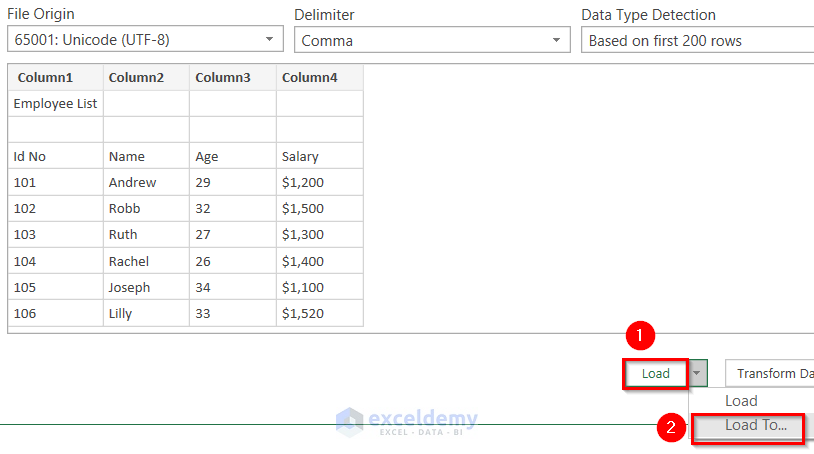The height and width of the screenshot is (454, 814).
Task: Click the Load button
Action: tap(656, 373)
